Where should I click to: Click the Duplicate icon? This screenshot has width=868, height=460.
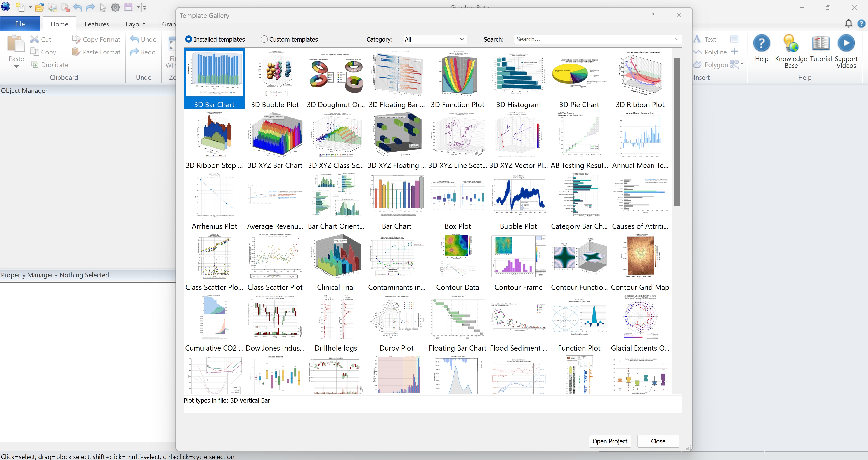point(34,65)
